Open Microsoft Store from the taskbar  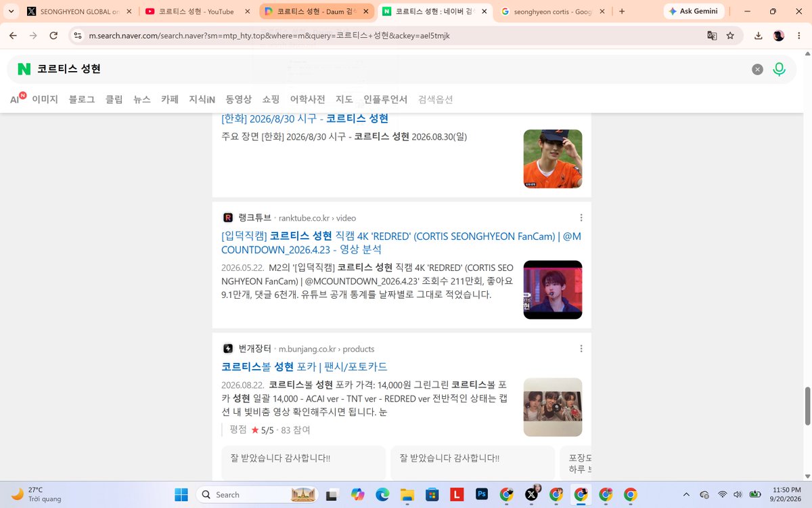432,494
